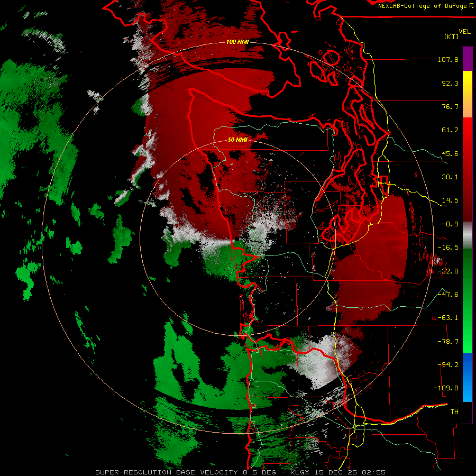476x476 pixels.
Task: Click the 76.7 legend value
Action: pyautogui.click(x=450, y=106)
